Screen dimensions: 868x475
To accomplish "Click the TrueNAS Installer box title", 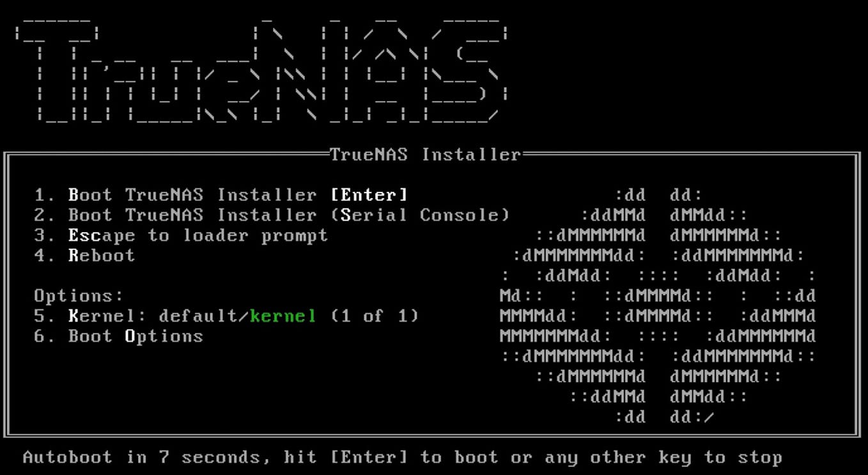I will click(425, 154).
